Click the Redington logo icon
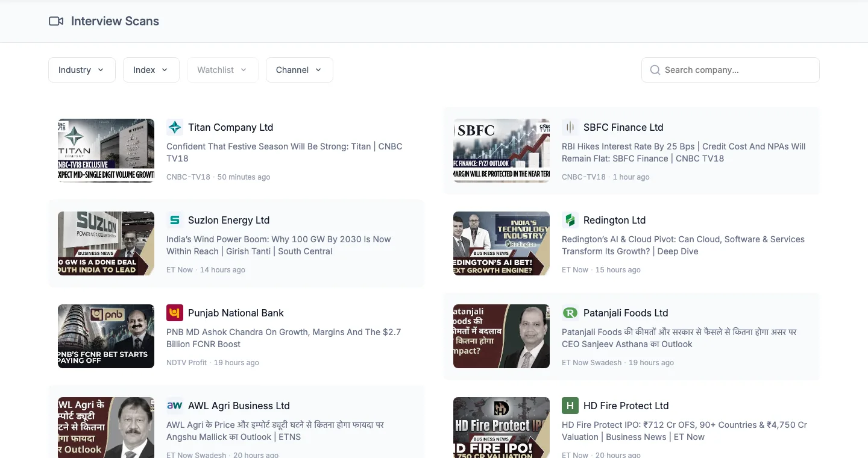The image size is (868, 458). (570, 220)
